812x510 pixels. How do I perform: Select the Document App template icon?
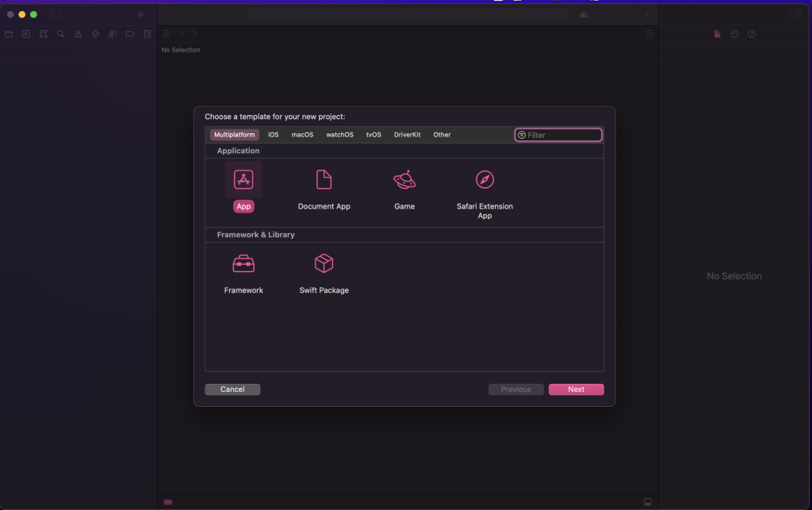pos(324,179)
